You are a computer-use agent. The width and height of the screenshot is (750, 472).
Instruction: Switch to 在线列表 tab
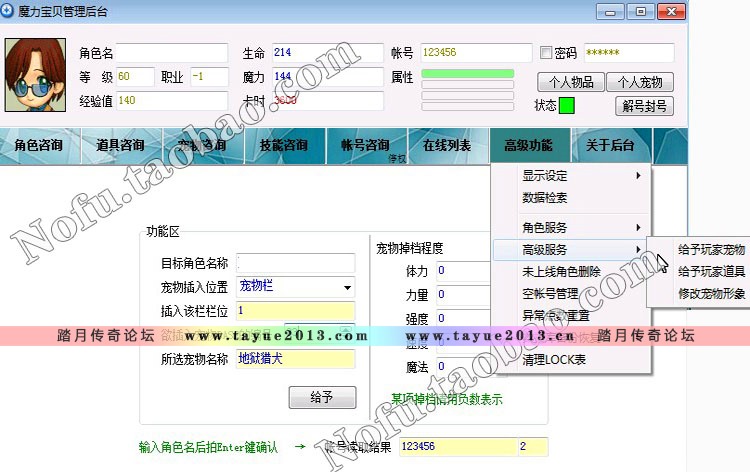point(447,145)
